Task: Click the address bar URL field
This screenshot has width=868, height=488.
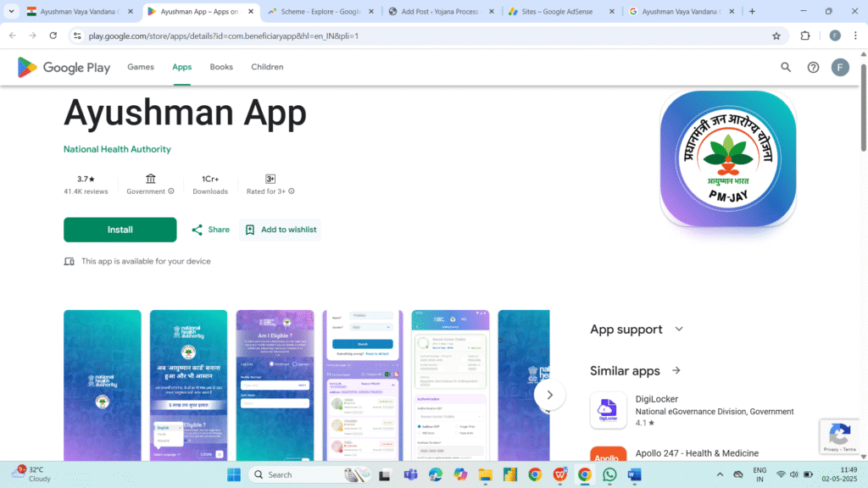Action: click(424, 36)
